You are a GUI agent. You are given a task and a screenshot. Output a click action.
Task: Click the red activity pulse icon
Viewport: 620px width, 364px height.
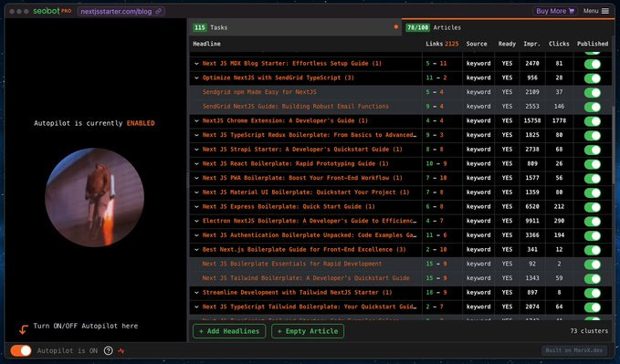pos(121,350)
